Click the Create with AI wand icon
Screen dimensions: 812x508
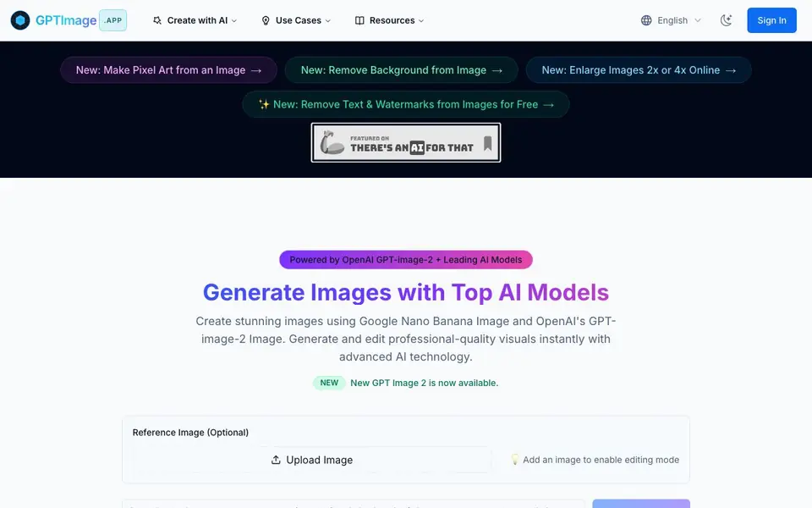coord(157,20)
